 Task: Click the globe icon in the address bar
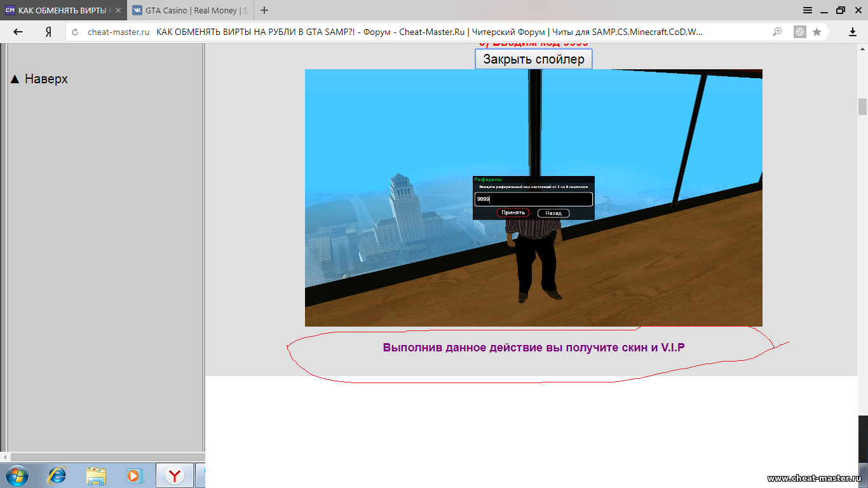click(x=800, y=32)
